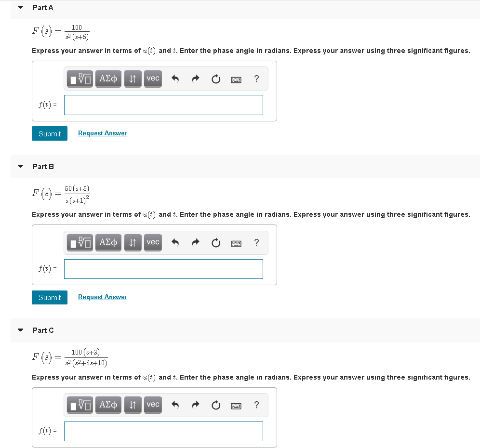Reset the Part B answer with the circular reset icon
The image size is (480, 448).
[x=215, y=242]
